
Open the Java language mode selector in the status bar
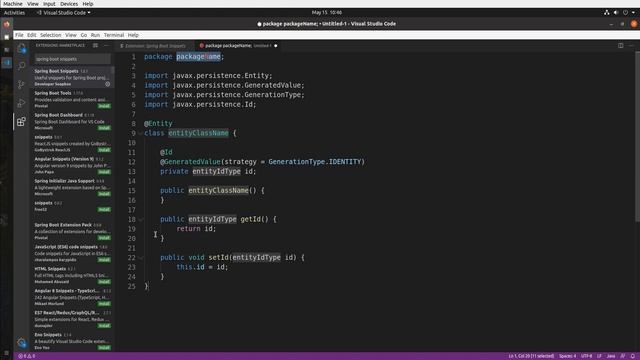coord(611,356)
